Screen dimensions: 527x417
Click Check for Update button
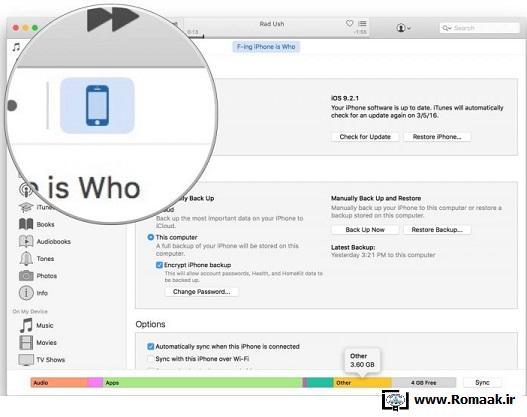point(365,137)
